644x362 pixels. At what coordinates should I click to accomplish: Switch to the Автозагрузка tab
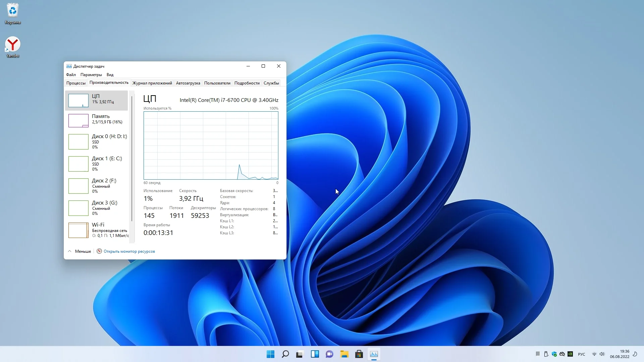point(188,83)
